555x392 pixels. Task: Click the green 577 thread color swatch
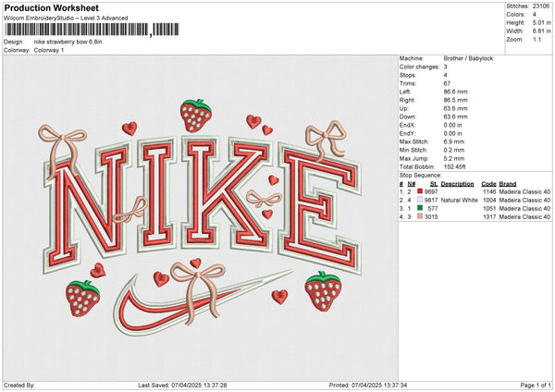point(420,208)
